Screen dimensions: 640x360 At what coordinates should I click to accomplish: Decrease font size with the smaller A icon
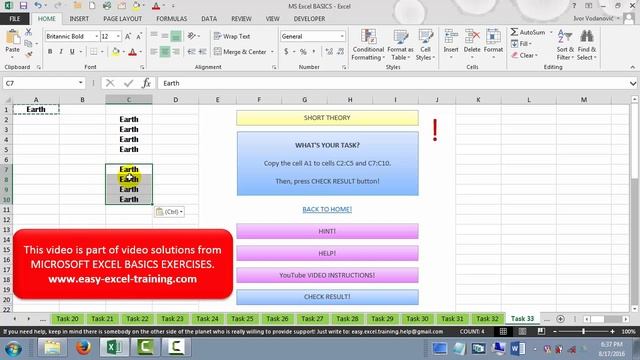click(x=139, y=36)
